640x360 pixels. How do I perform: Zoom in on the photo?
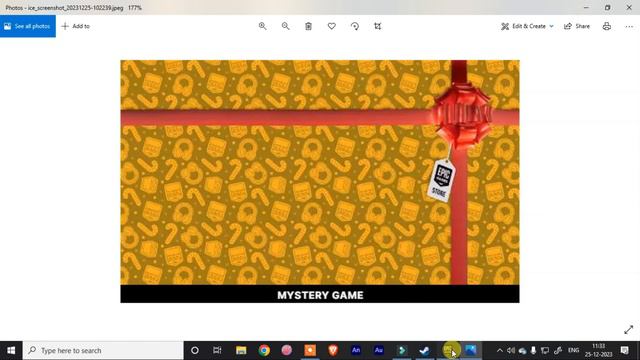click(x=262, y=26)
